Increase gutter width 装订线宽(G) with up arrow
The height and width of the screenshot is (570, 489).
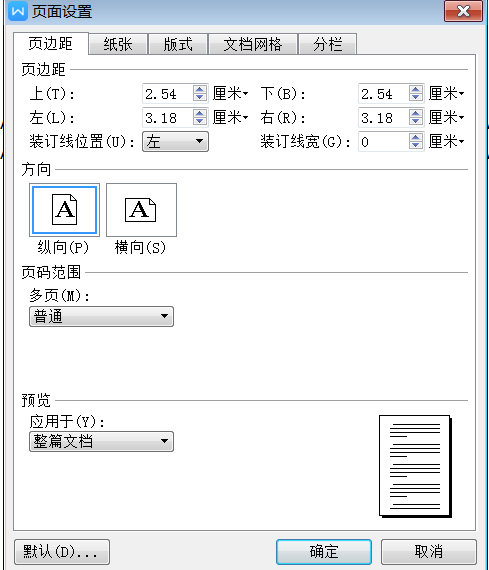pos(416,137)
